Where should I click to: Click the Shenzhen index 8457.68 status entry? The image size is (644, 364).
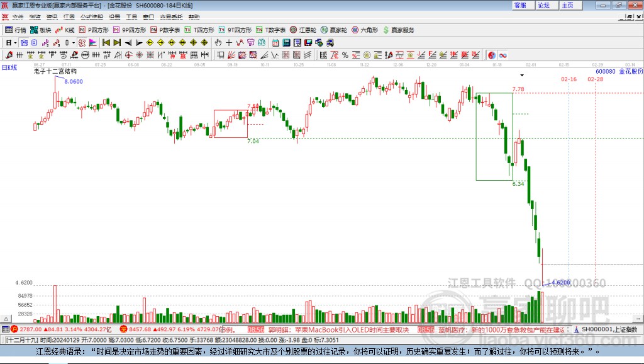[170, 329]
